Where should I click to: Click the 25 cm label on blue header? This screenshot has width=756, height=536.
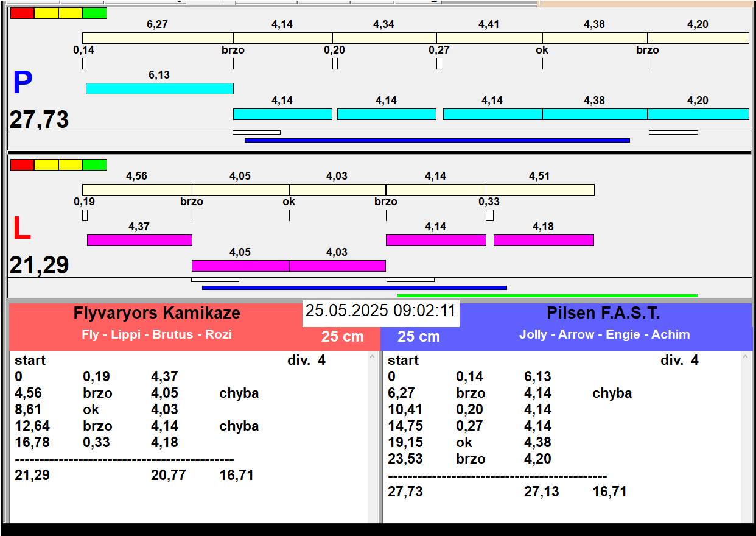(x=419, y=336)
